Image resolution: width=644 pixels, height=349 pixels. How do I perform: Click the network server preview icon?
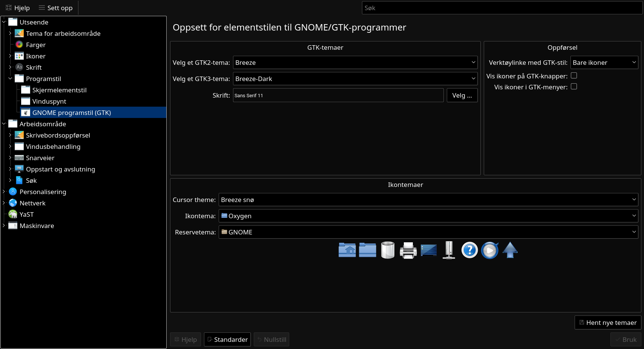[x=449, y=250]
